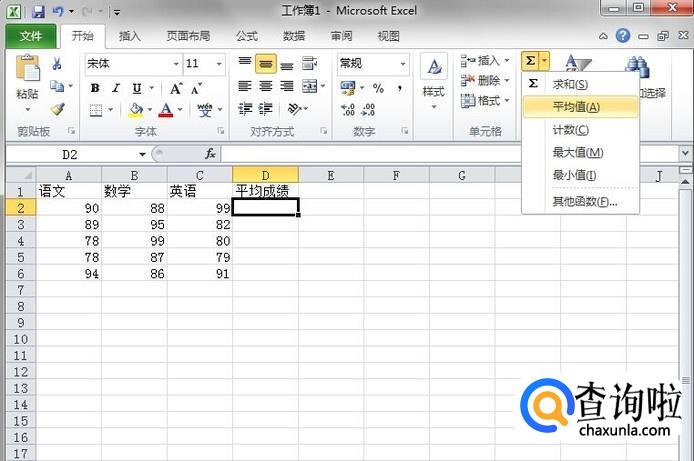Click the Percent Style icon
This screenshot has width=694, height=461.
[378, 88]
